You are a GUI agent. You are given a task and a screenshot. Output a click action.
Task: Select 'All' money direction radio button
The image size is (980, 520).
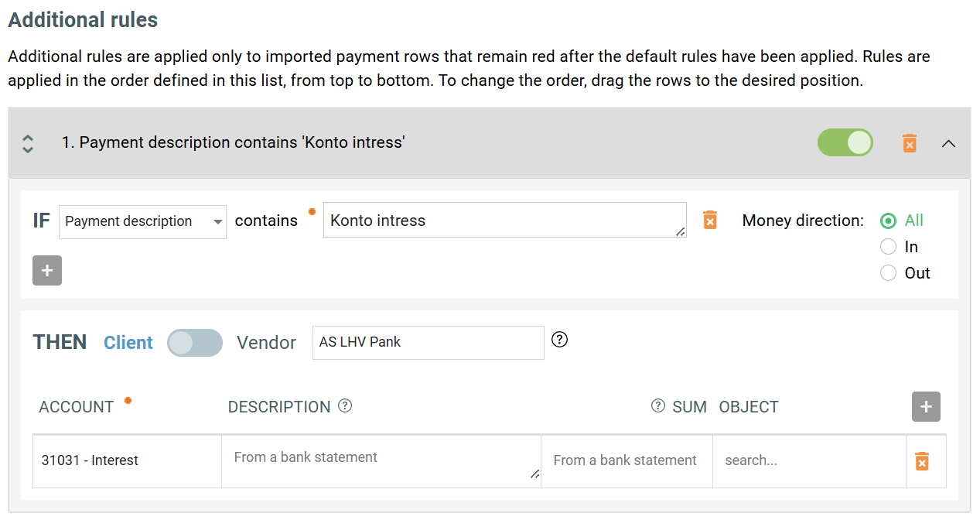(889, 221)
